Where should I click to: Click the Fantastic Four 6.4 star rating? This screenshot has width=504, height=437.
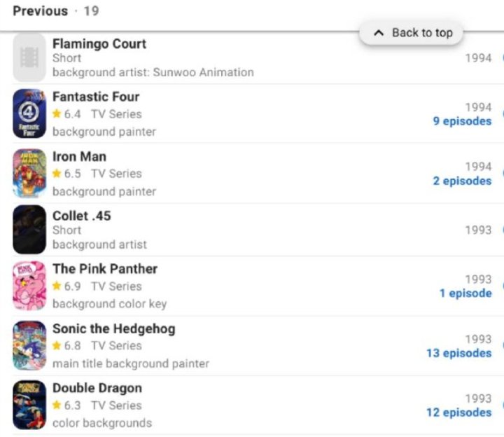click(x=66, y=114)
